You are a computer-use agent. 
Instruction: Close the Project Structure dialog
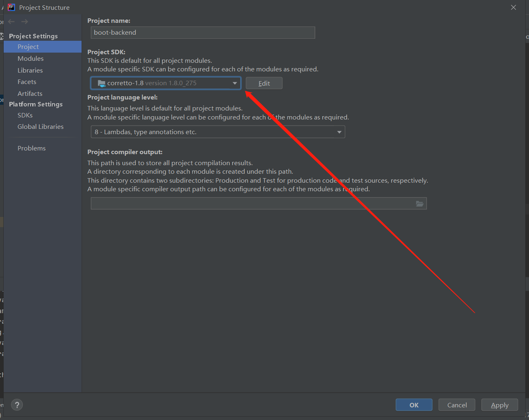pos(513,7)
